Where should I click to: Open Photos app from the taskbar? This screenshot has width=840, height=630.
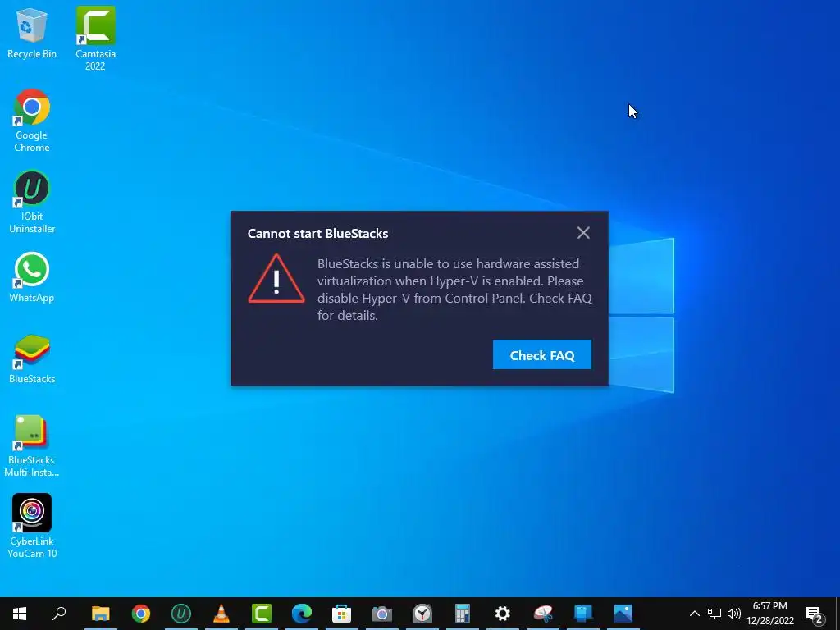coord(623,614)
